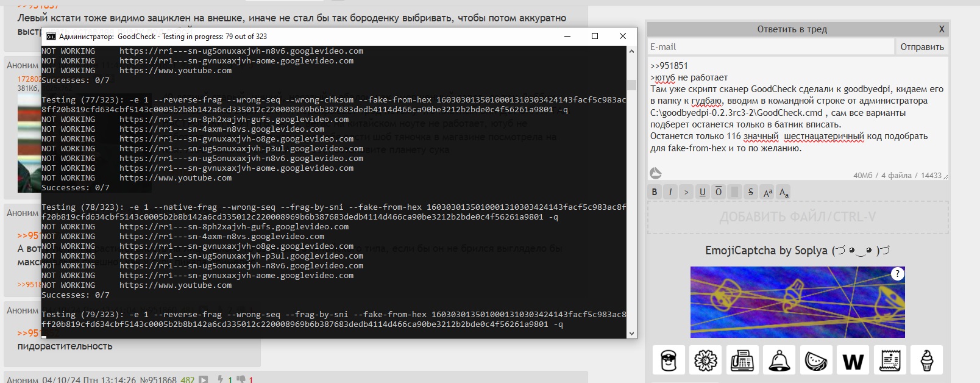Click the Testing (77/323) line in the console
The height and width of the screenshot is (383, 980).
pyautogui.click(x=333, y=105)
